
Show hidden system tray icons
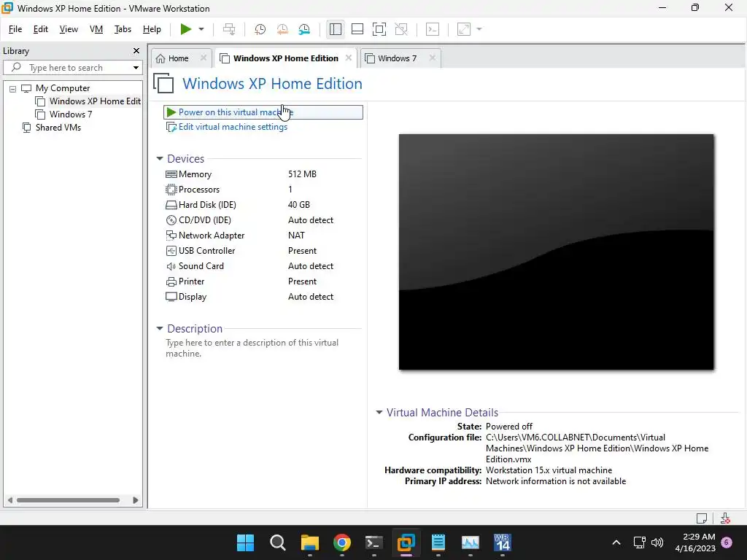(x=616, y=542)
